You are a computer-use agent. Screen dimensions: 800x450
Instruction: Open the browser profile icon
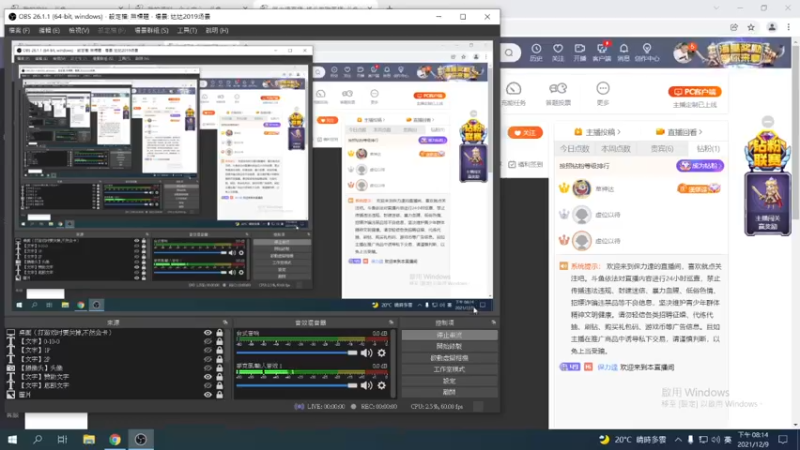pyautogui.click(x=772, y=28)
